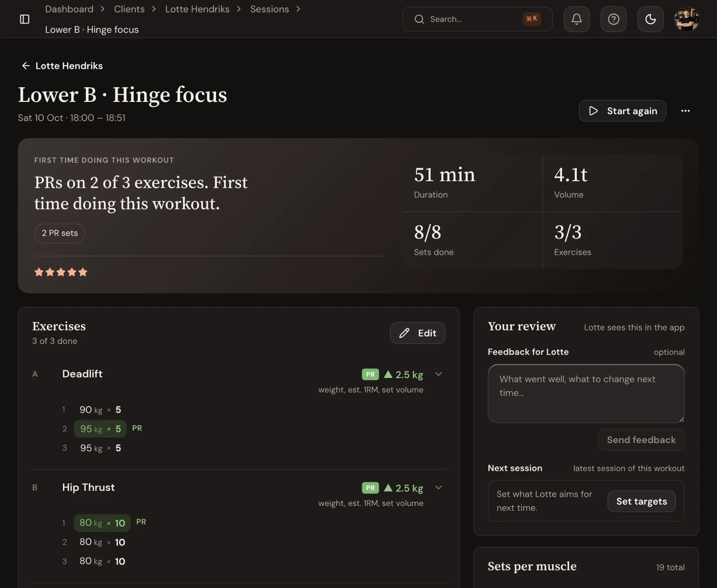Select Deadlift set 2, 95 kg × 5 PR
The height and width of the screenshot is (588, 717).
point(100,429)
